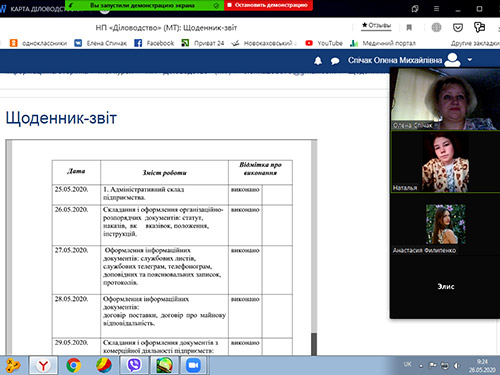Click the taskbar clock showing 9:24
Viewport: 500px width, 375px height.
(482, 366)
